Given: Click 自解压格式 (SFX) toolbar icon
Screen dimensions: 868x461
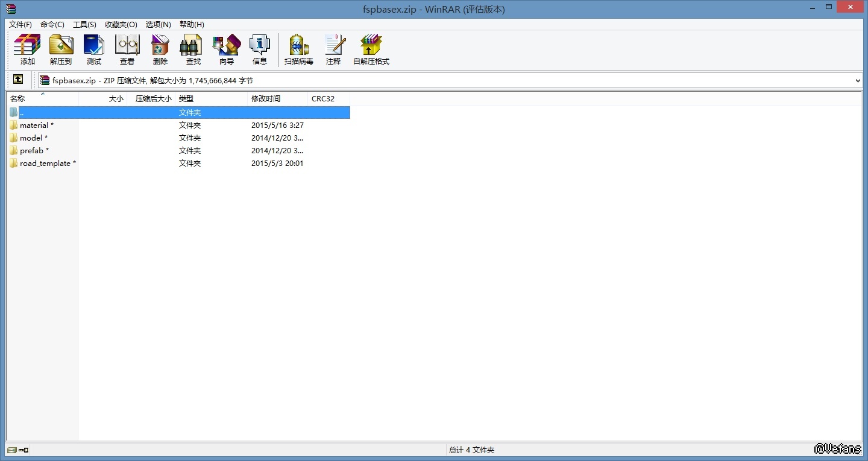Looking at the screenshot, I should (x=371, y=49).
